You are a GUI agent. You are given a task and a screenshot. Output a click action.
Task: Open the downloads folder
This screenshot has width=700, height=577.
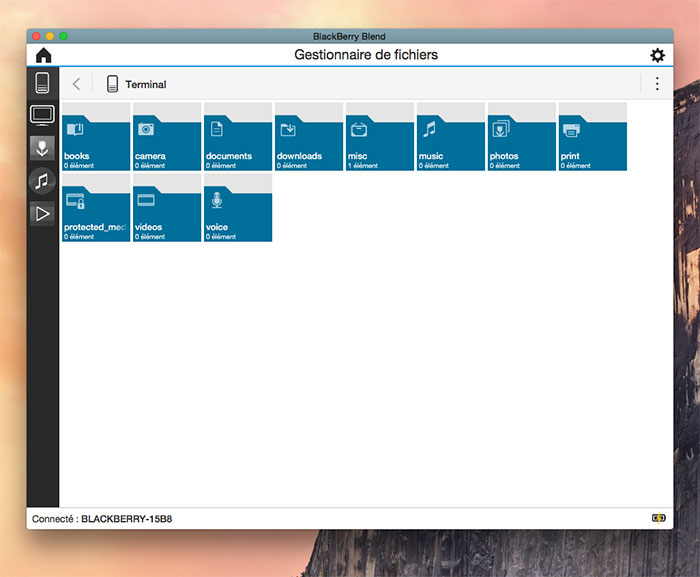tap(309, 137)
